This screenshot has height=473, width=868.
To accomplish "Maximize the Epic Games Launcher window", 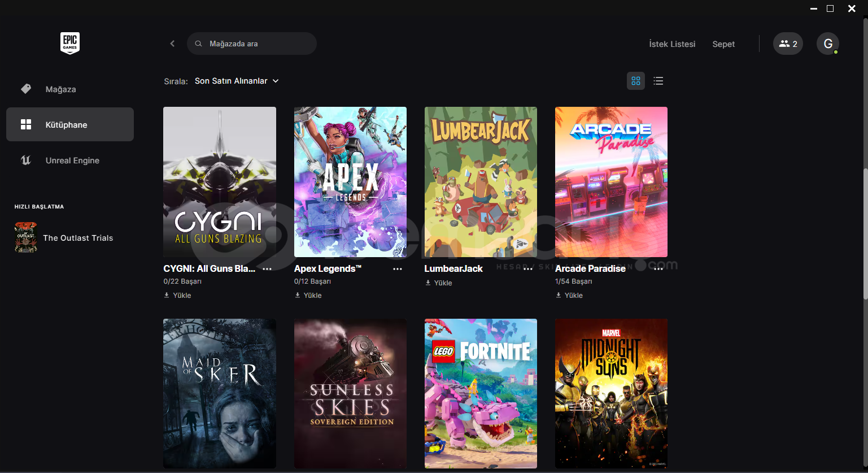I will point(830,8).
